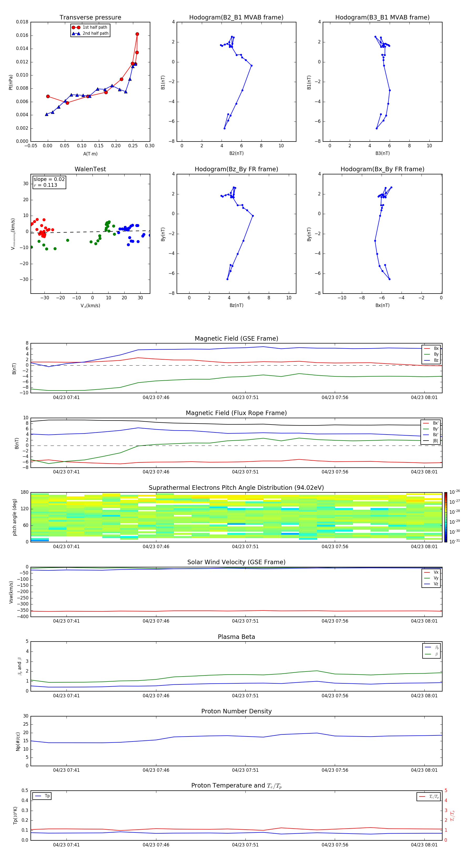Viewport: 473px width, 868px height.
Task: Click the 'A(T·m)' axis label
Action: point(90,154)
